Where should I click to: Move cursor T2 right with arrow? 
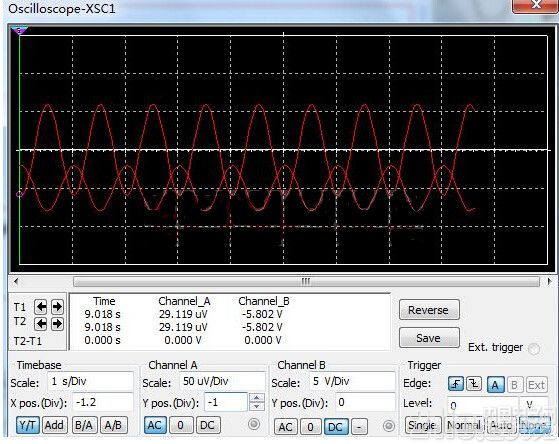pyautogui.click(x=57, y=323)
